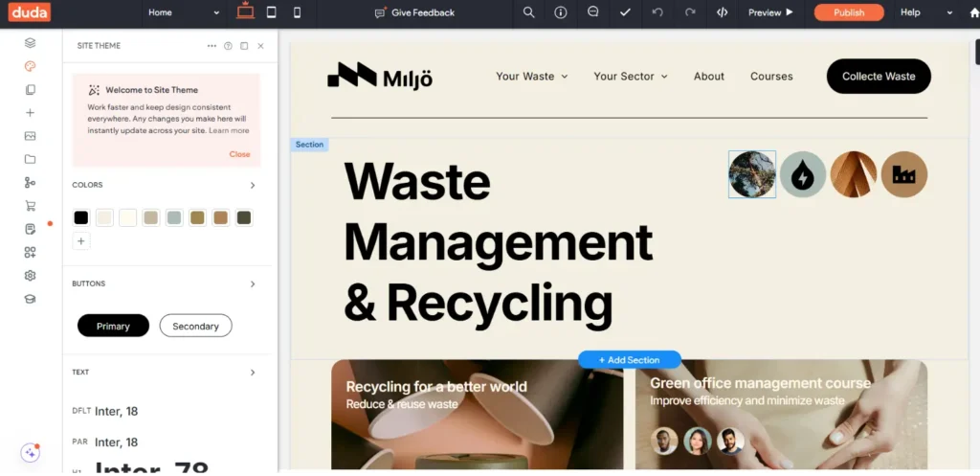Click the orange Publish button

click(848, 12)
